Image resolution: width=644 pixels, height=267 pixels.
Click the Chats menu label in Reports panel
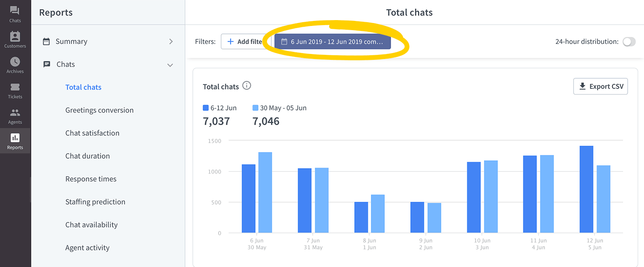[x=66, y=64]
